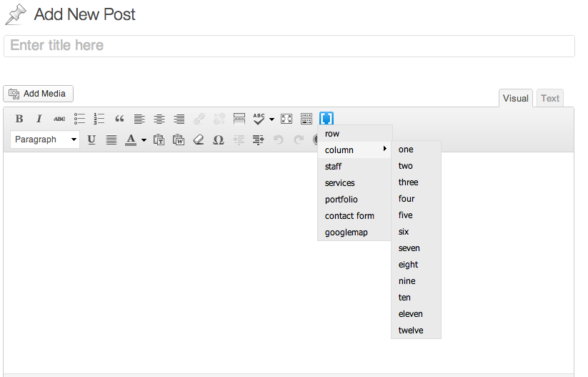Choose column size five
This screenshot has width=588, height=377.
416,215
